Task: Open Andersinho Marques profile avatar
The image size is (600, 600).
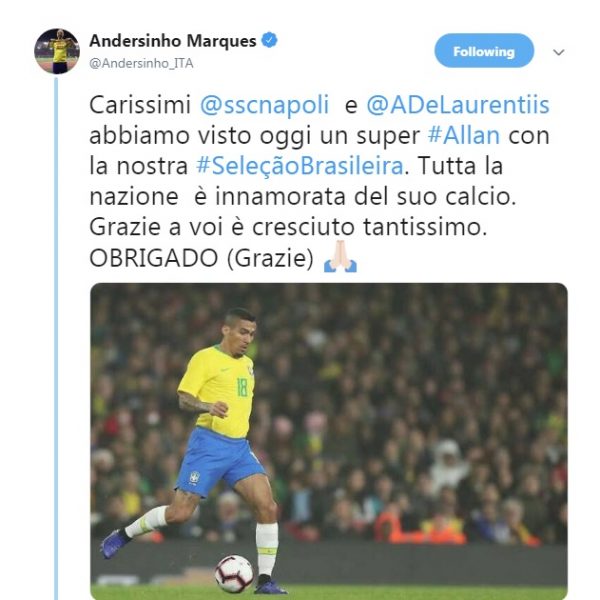Action: (x=57, y=51)
